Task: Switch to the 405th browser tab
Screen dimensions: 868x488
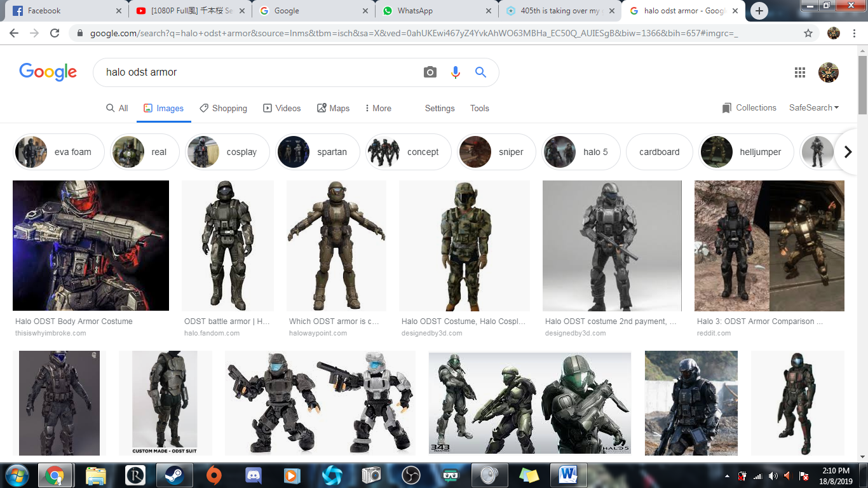Action: pos(561,11)
